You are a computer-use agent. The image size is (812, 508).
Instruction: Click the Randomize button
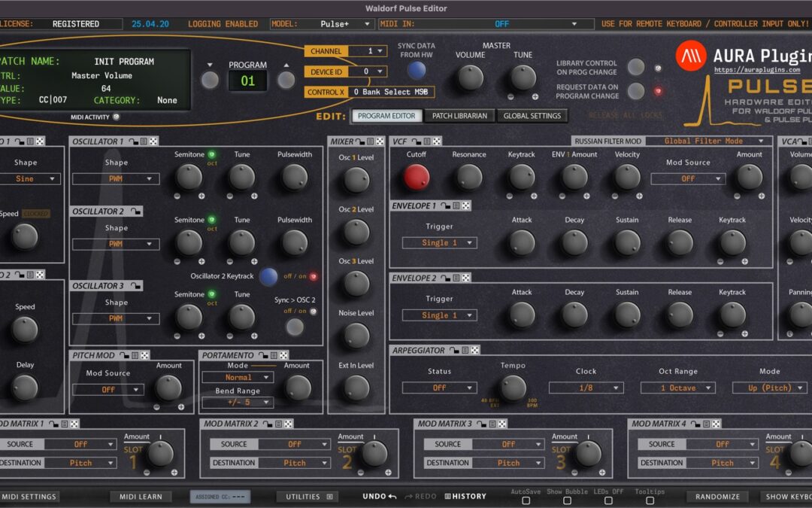[717, 496]
